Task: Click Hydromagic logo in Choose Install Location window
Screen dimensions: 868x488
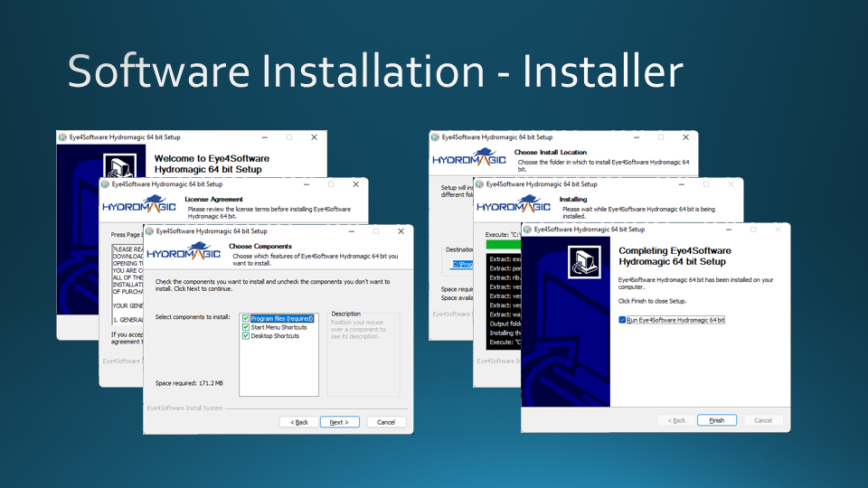Action: 469,157
